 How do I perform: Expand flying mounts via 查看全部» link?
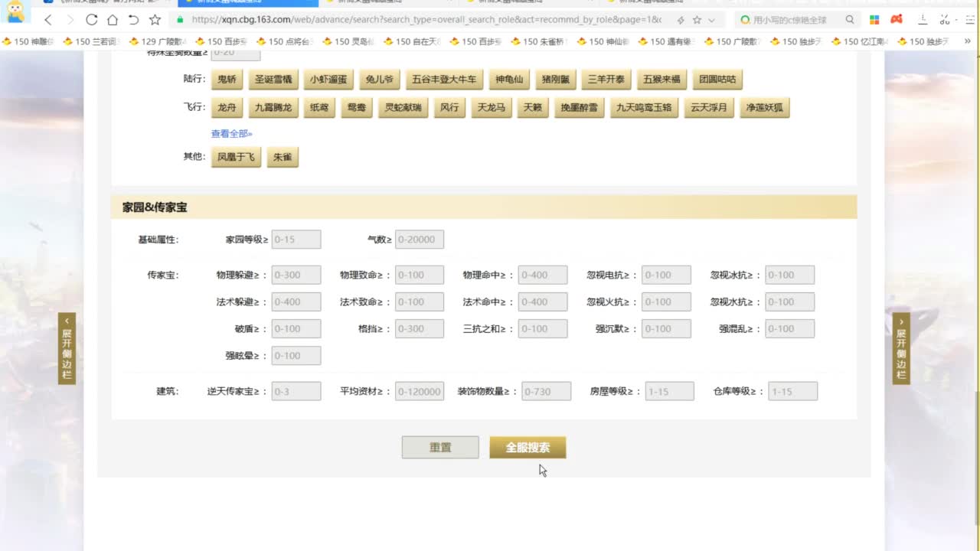click(231, 133)
